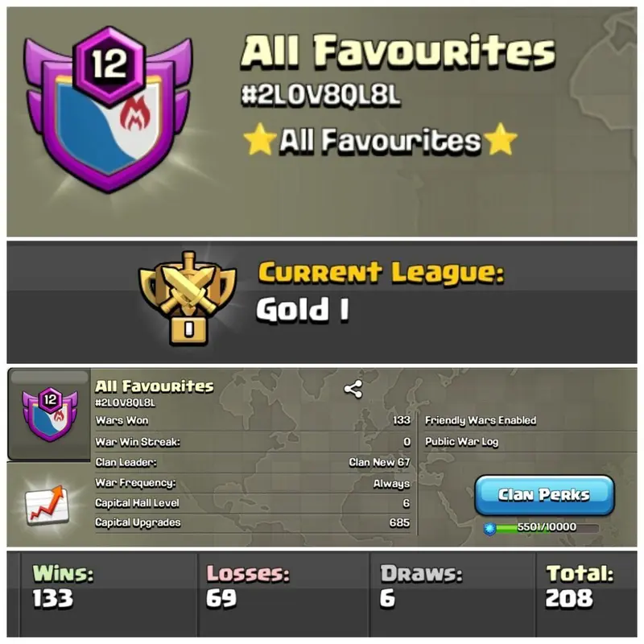The image size is (644, 644).
Task: Click the Wars Won row
Action: [x=253, y=420]
